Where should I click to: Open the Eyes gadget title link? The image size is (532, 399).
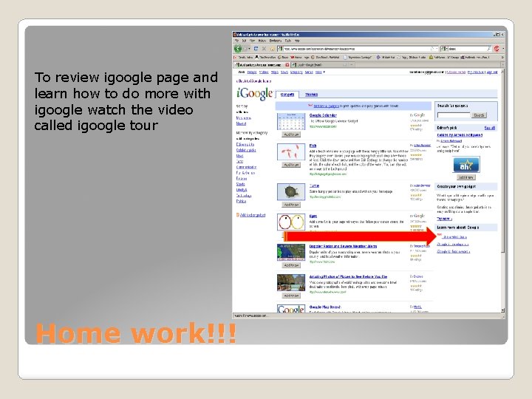[x=313, y=216]
